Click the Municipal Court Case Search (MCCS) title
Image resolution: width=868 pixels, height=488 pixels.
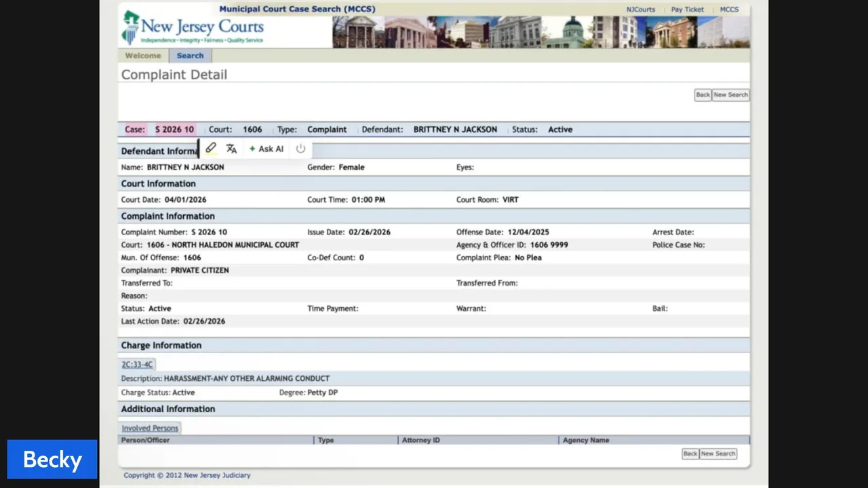[297, 9]
